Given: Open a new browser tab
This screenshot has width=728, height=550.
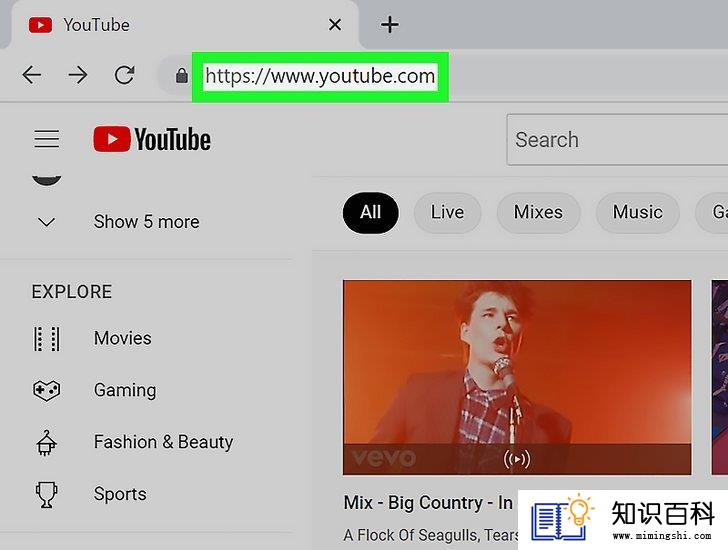Looking at the screenshot, I should tap(390, 25).
